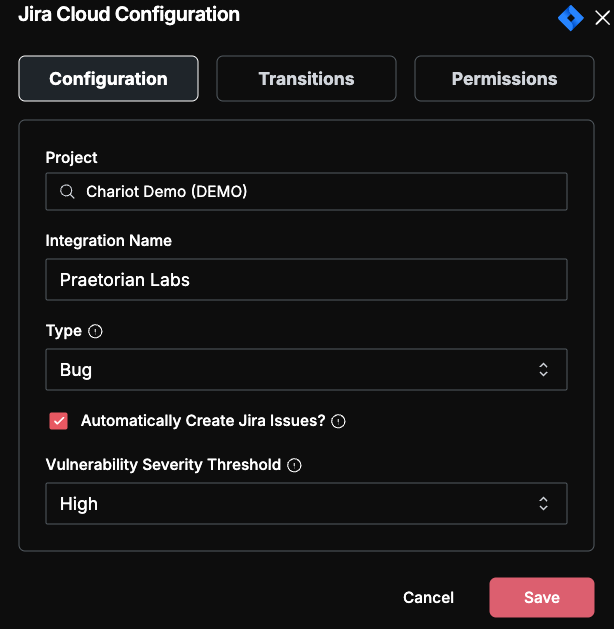The width and height of the screenshot is (614, 629).
Task: Open the Type dropdown showing Bug
Action: 306,369
